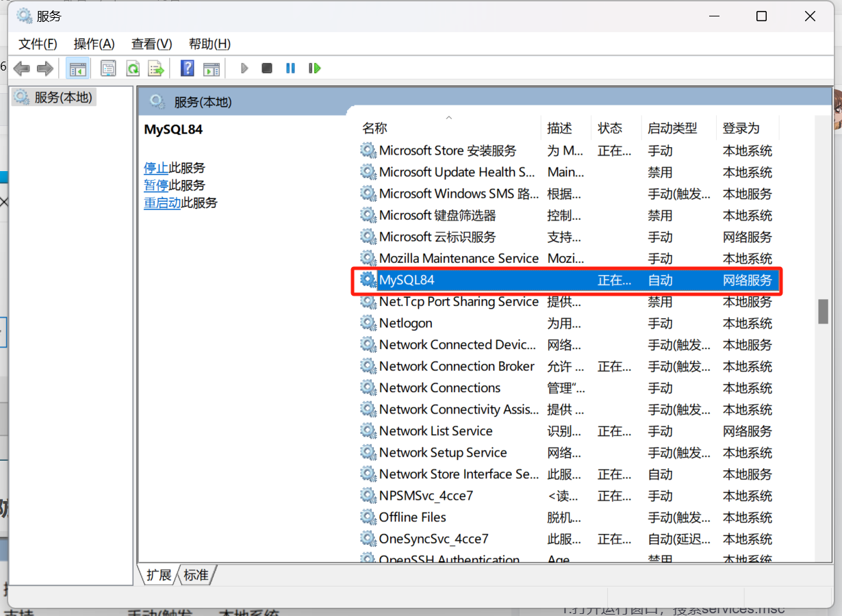
Task: Click the Export List toolbar icon
Action: pos(157,68)
